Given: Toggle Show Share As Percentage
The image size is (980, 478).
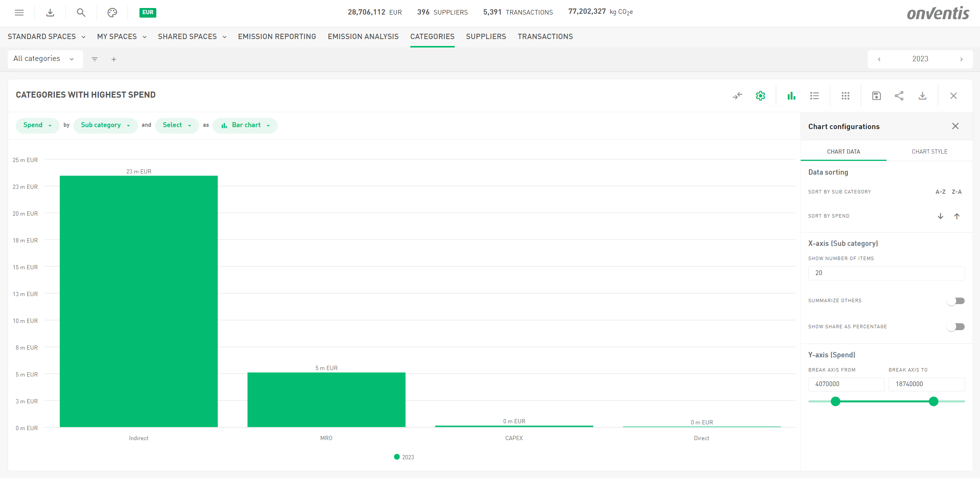Looking at the screenshot, I should (955, 327).
